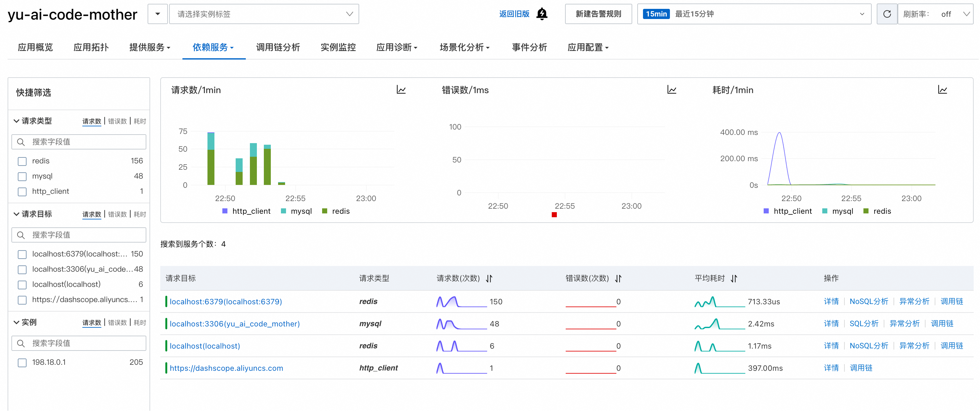Toggle the mysql legend swatch in 请求数 chart
The width and height of the screenshot is (980, 411).
click(x=283, y=211)
